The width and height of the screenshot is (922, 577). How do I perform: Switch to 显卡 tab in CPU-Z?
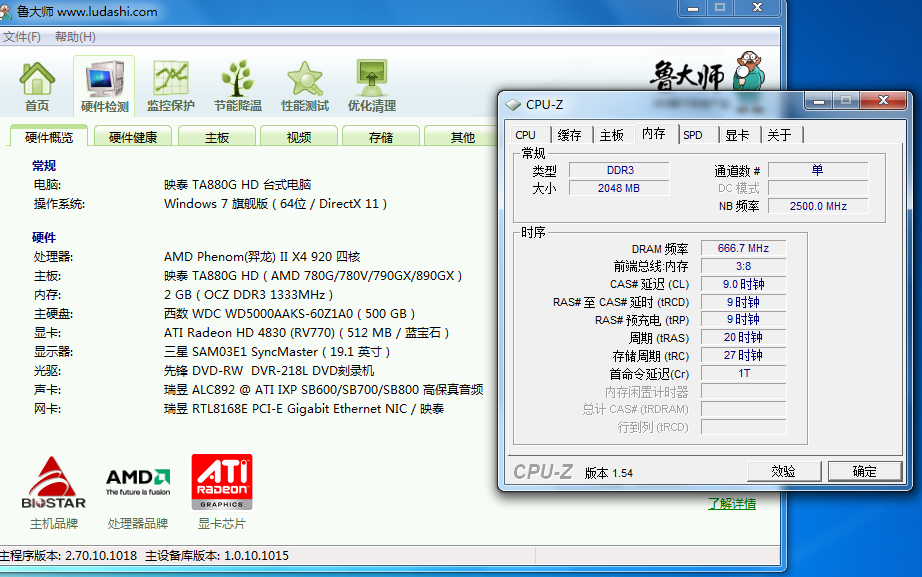(737, 135)
